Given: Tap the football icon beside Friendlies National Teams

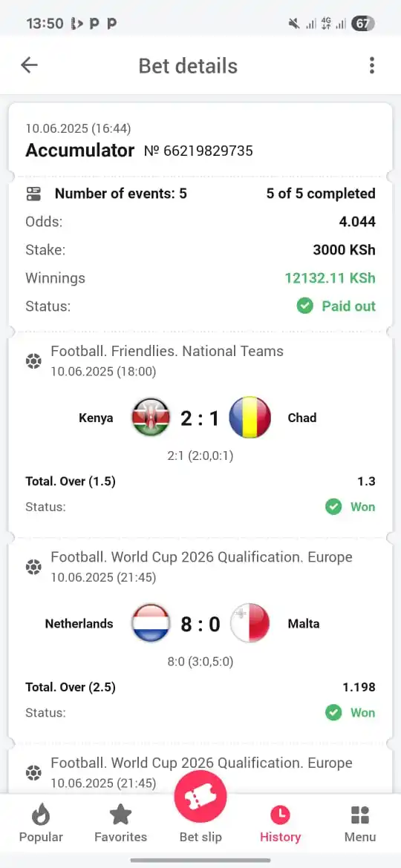Looking at the screenshot, I should pyautogui.click(x=33, y=361).
